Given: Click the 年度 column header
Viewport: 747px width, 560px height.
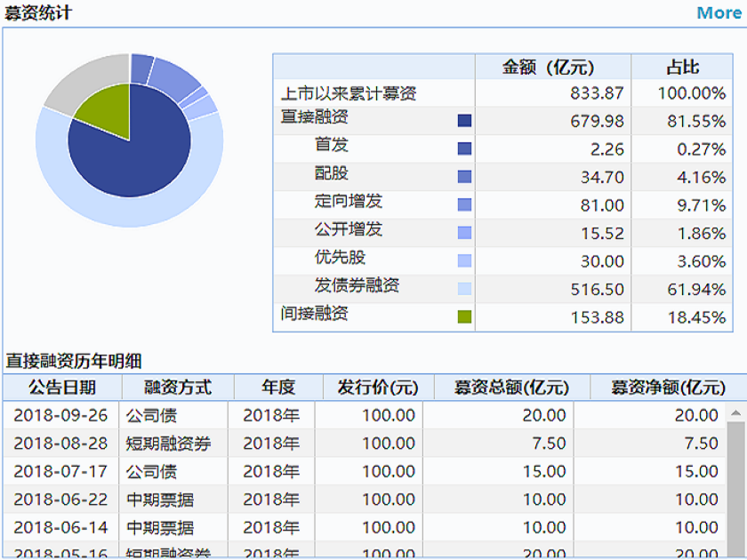Looking at the screenshot, I should 278,388.
